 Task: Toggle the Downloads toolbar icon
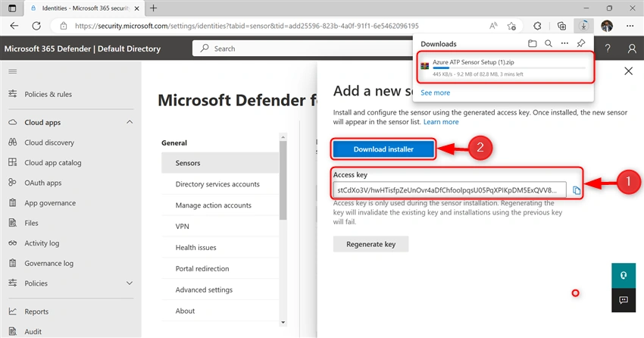click(x=583, y=26)
